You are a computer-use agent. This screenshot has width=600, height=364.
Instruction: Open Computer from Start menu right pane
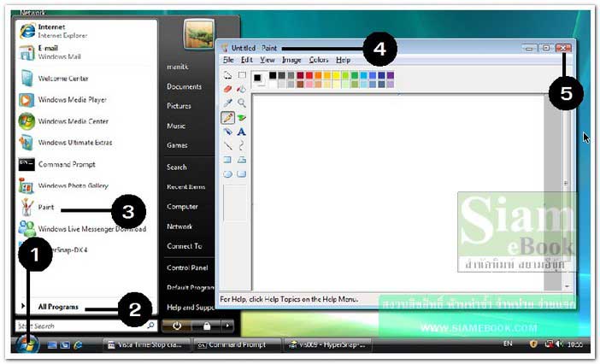tap(182, 207)
